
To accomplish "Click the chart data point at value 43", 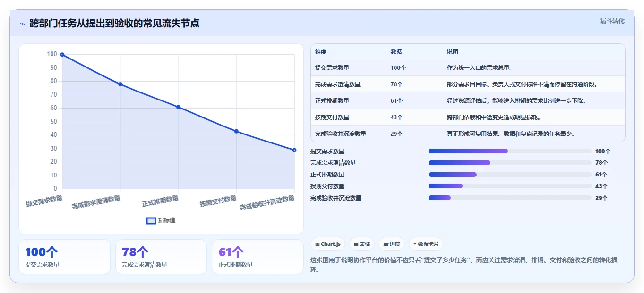I will coord(236,131).
